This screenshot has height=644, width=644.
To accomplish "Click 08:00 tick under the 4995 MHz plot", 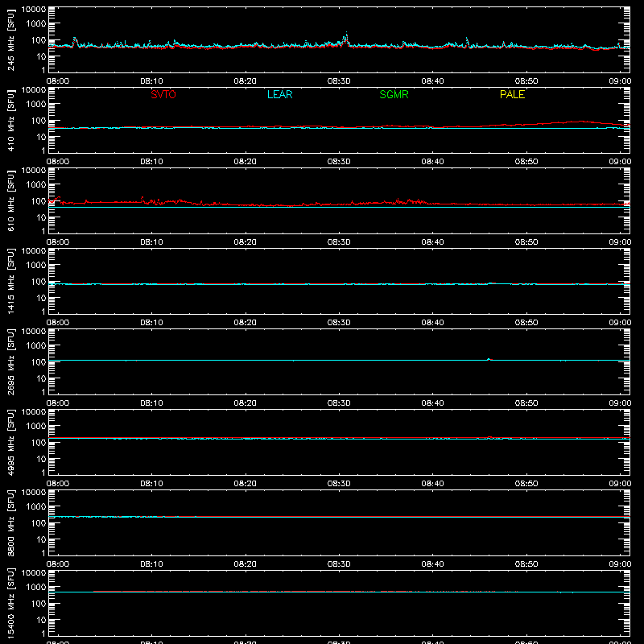I will 58,484.
